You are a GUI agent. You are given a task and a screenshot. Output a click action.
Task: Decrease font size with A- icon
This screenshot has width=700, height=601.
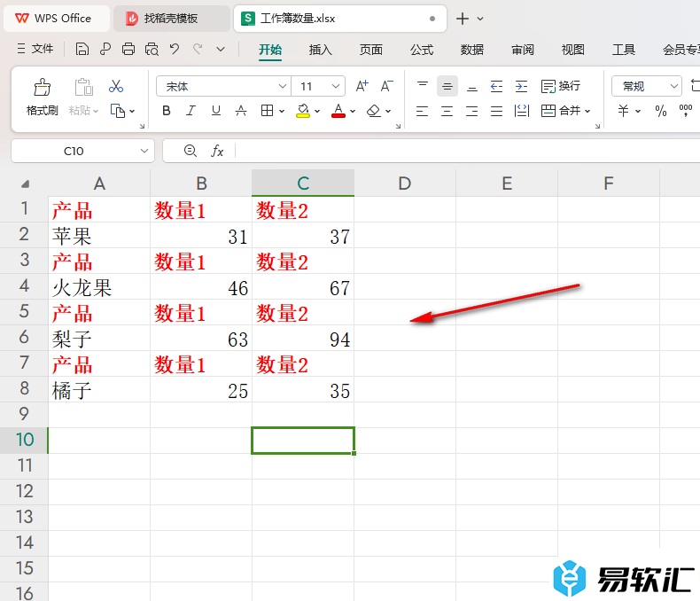tap(386, 86)
